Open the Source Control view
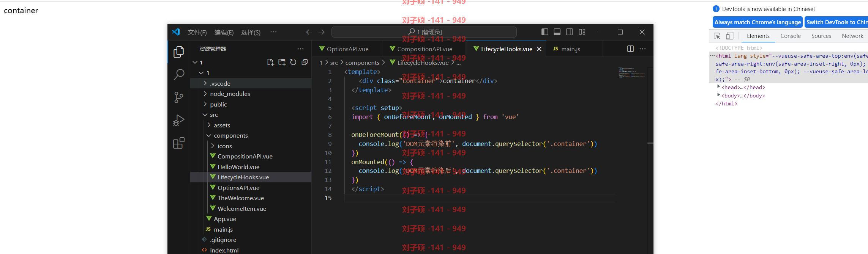The image size is (868, 254). (x=178, y=97)
